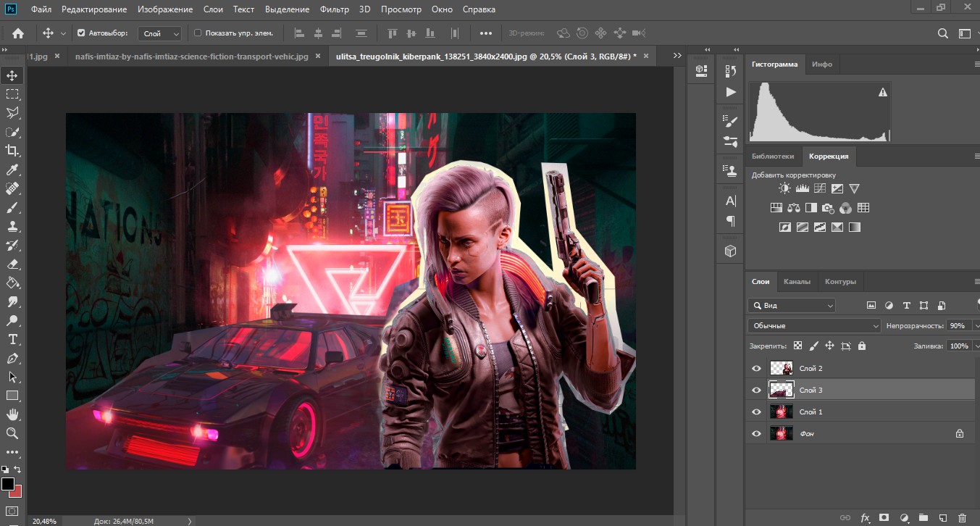Select the Brush tool

[x=12, y=207]
